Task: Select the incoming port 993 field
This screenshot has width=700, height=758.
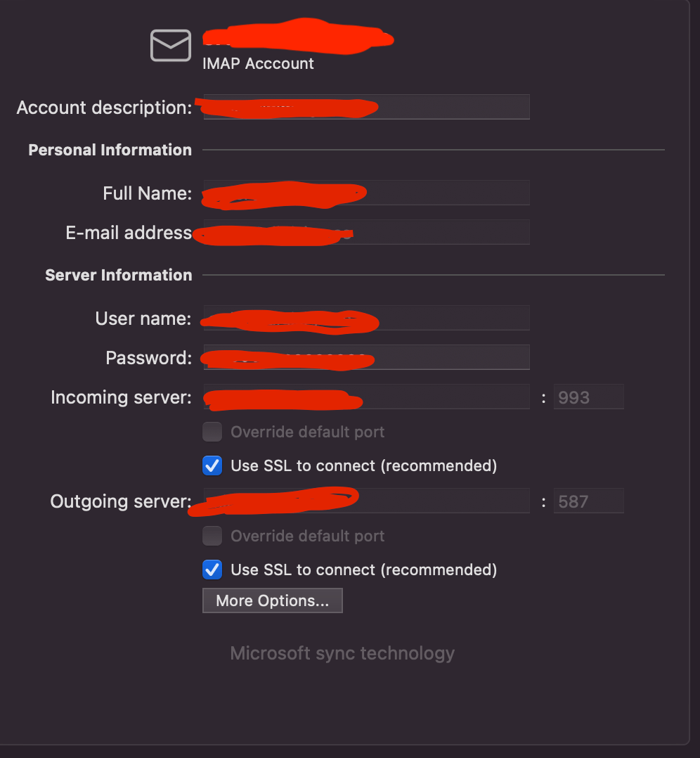Action: [588, 397]
